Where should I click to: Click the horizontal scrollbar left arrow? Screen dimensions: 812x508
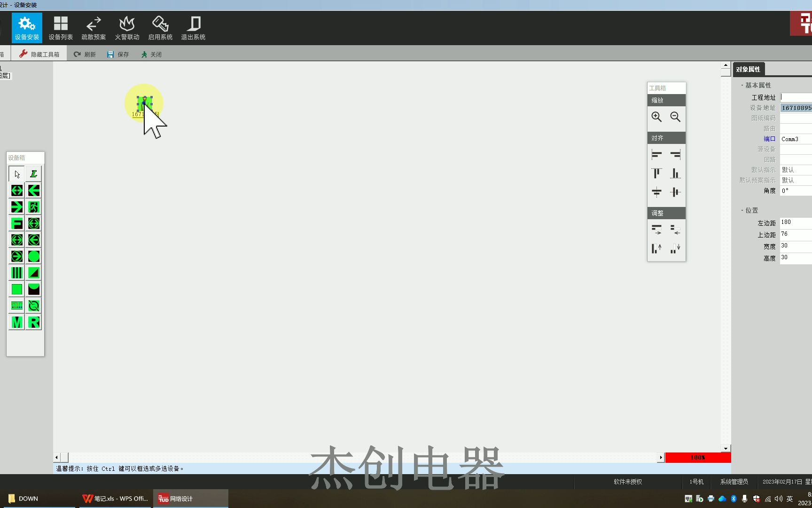(57, 457)
